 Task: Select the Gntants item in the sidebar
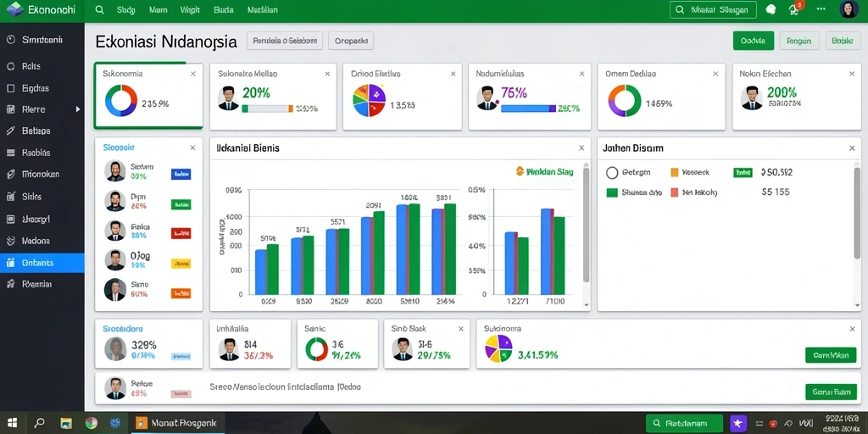[x=42, y=263]
